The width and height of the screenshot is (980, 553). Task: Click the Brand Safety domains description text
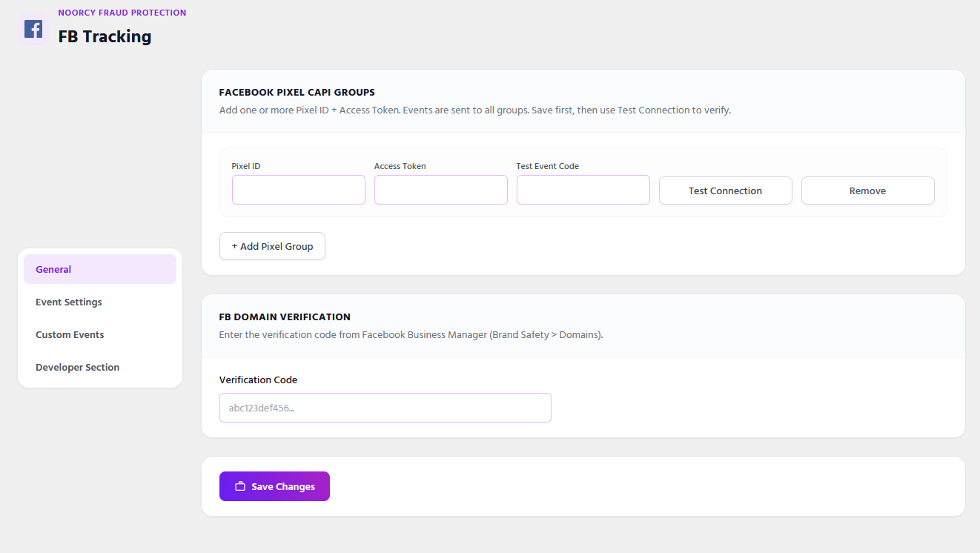411,334
